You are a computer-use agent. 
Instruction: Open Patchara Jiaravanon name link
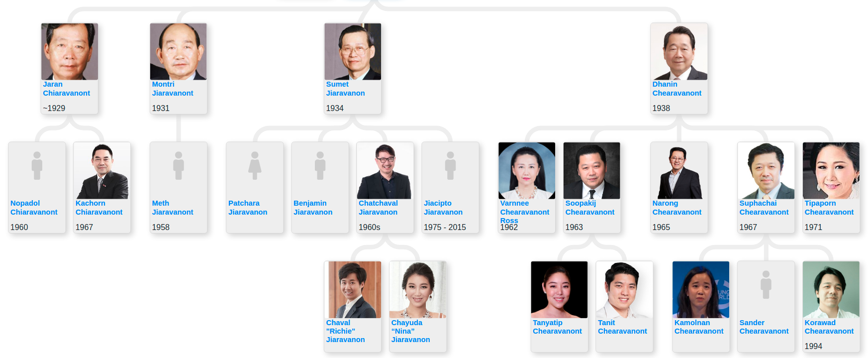248,208
